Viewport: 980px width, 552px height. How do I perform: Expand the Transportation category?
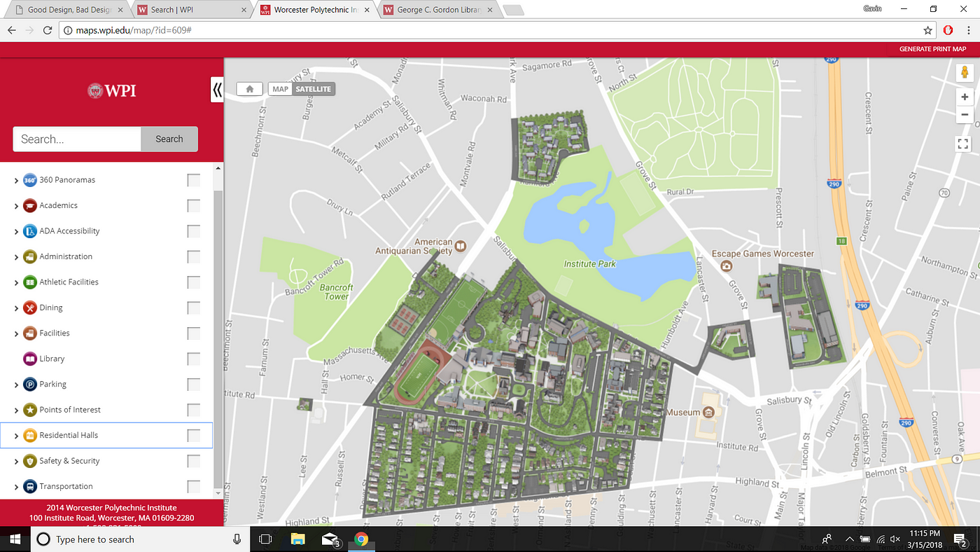coord(16,488)
